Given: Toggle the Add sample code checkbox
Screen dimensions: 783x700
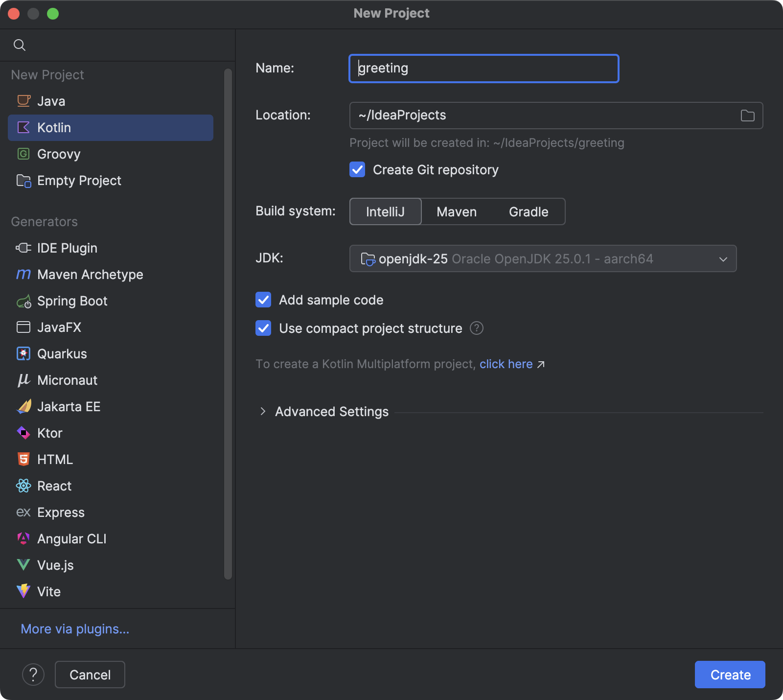Looking at the screenshot, I should pos(263,300).
